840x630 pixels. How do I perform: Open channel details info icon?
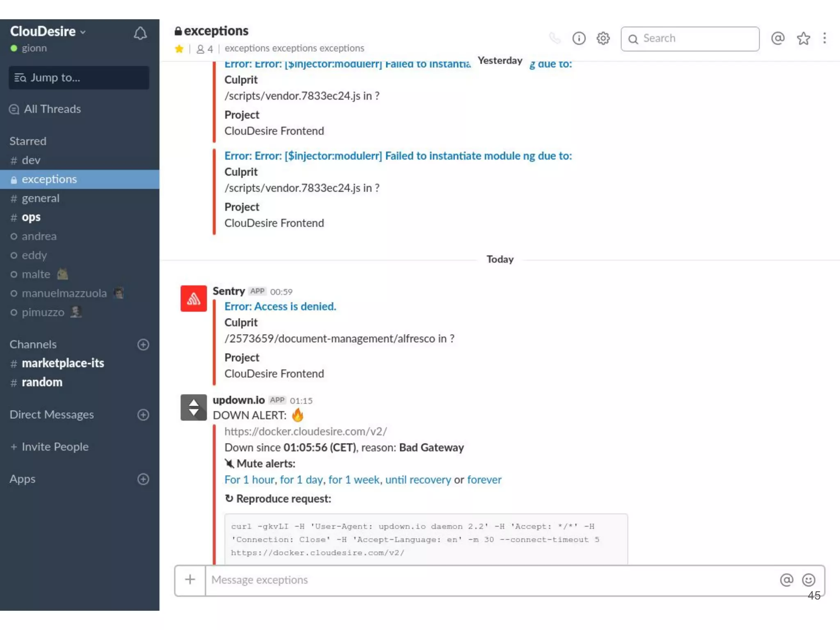pyautogui.click(x=579, y=39)
